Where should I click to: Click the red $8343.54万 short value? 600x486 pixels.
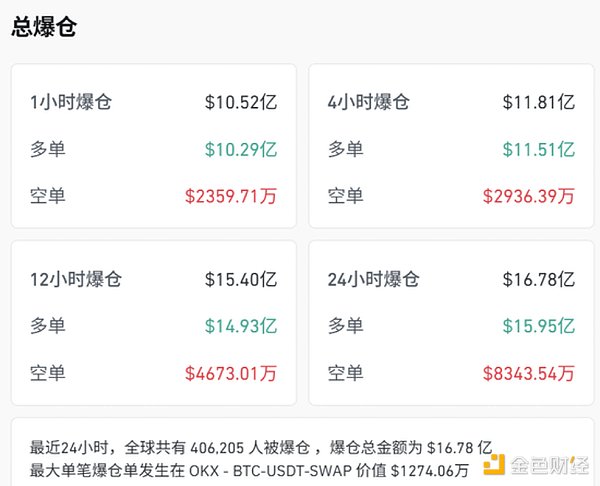point(528,373)
